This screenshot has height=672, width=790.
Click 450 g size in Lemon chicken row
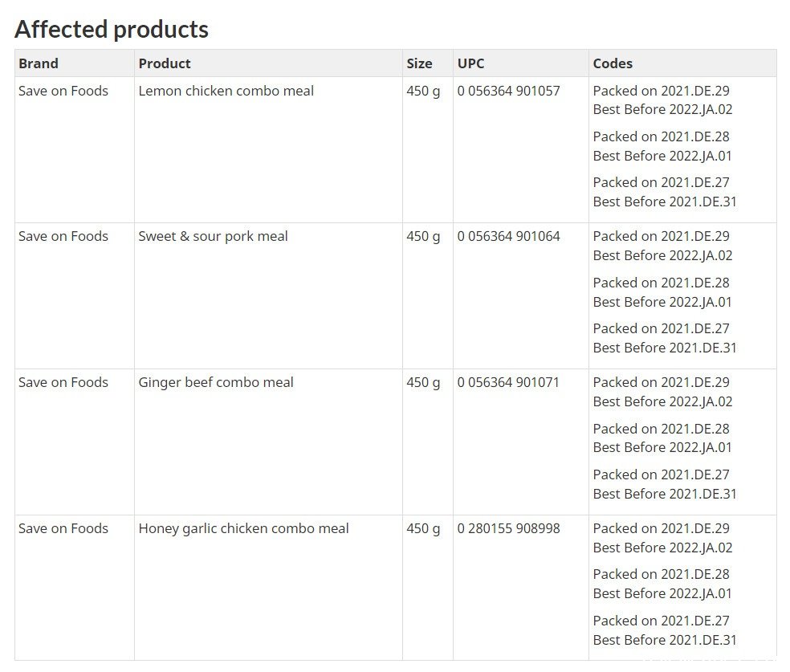pos(423,92)
